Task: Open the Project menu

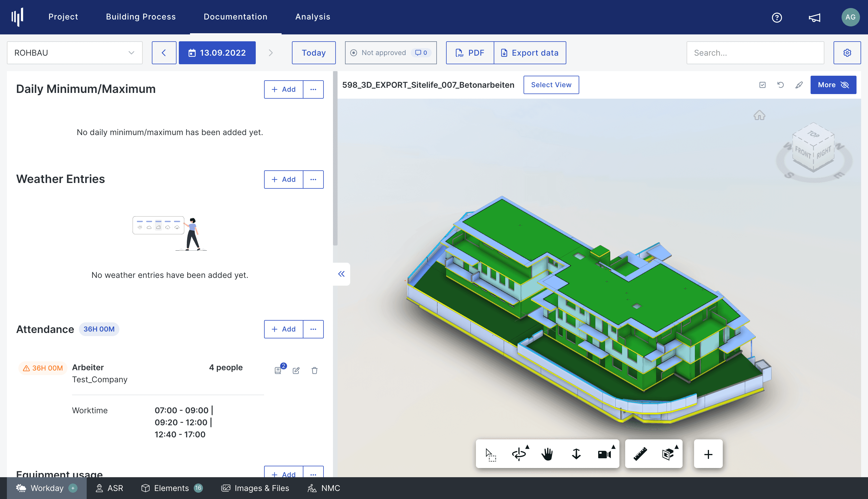Action: (x=63, y=17)
